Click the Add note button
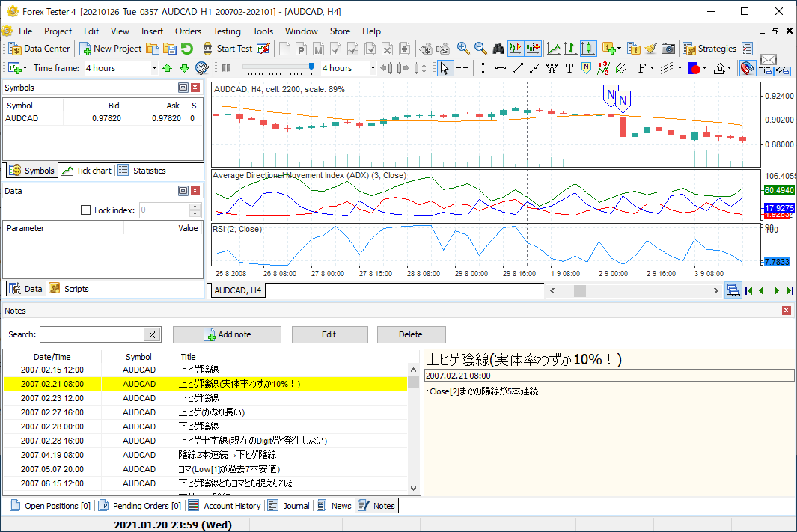The height and width of the screenshot is (532, 797). pyautogui.click(x=227, y=334)
